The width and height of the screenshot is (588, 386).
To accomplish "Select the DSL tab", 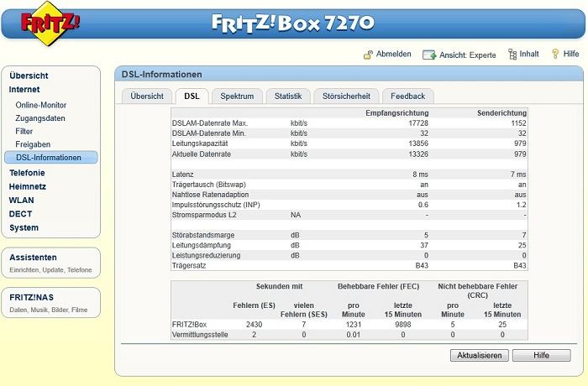I will [x=192, y=96].
